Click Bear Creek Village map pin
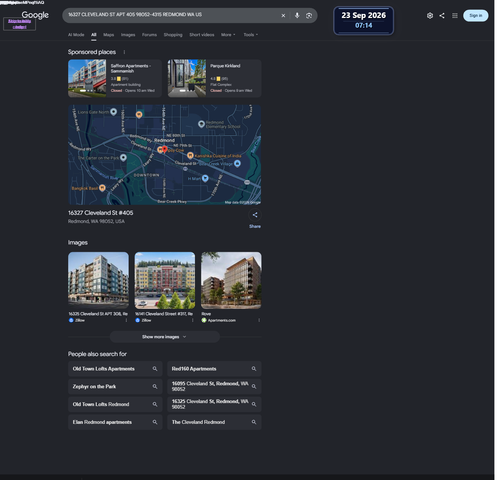This screenshot has width=500, height=480. click(x=237, y=163)
